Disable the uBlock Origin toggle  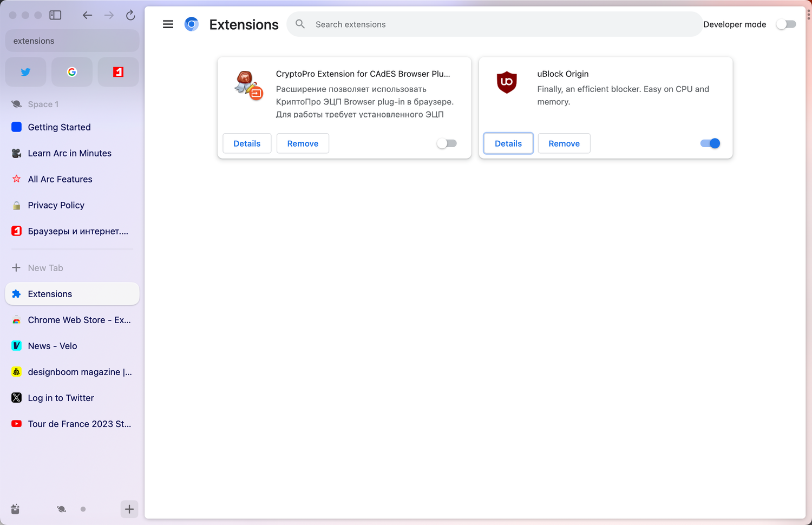pos(710,143)
